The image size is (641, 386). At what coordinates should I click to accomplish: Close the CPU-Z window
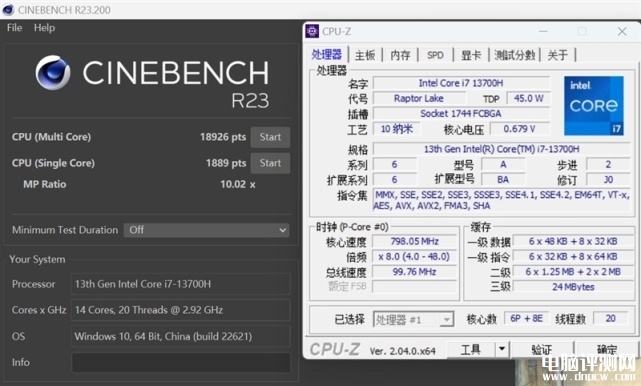pos(622,31)
